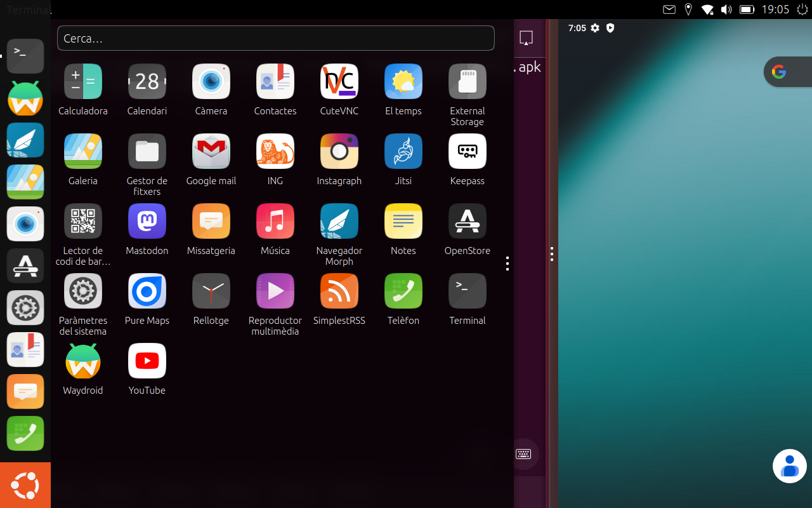Launch Jitsi app
812x508 pixels.
tap(403, 151)
